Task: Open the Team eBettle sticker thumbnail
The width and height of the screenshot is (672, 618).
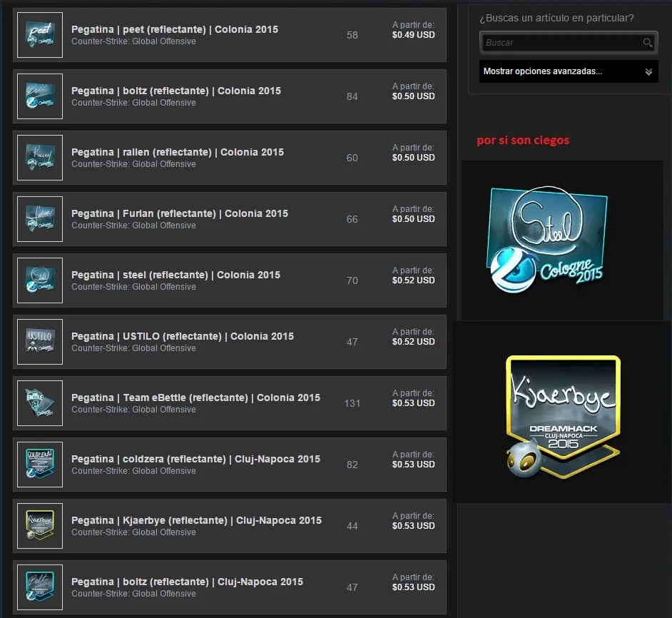Action: pyautogui.click(x=40, y=402)
